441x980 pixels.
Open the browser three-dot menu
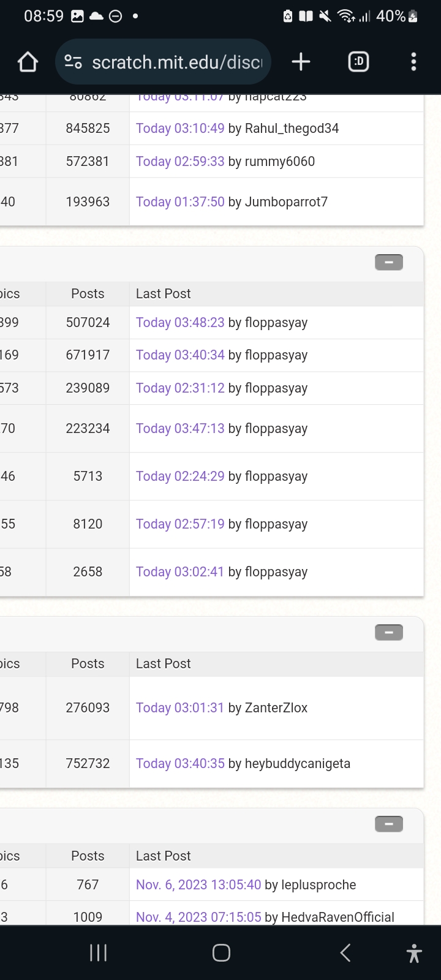click(x=413, y=62)
